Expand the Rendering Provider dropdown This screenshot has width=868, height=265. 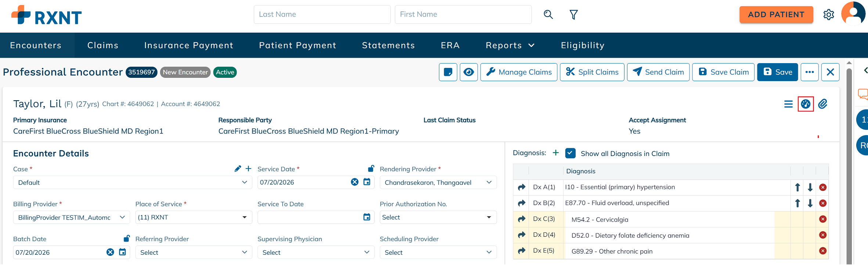pos(438,182)
